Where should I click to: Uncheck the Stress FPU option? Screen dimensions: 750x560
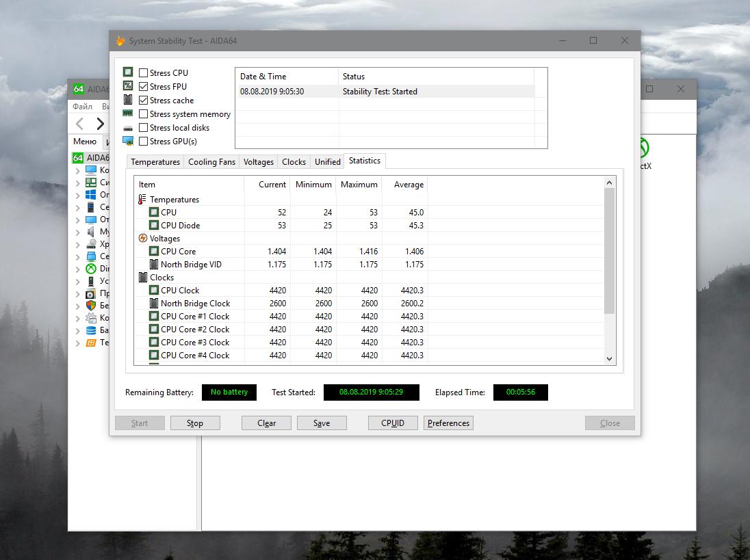144,87
